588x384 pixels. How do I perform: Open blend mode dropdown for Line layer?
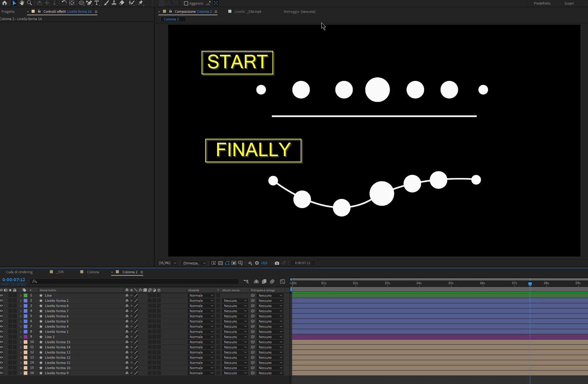[x=201, y=295]
